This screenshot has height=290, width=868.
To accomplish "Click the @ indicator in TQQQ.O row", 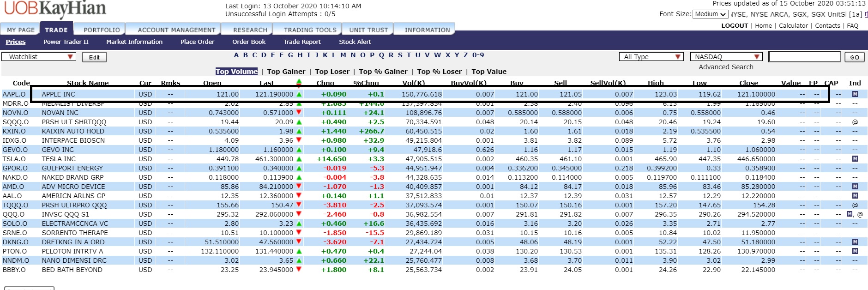I will pyautogui.click(x=855, y=205).
